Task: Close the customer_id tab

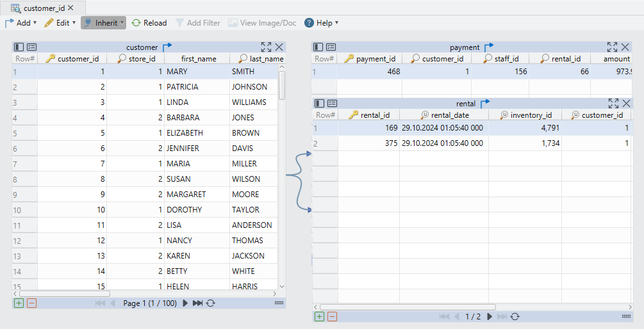Action: coord(70,8)
